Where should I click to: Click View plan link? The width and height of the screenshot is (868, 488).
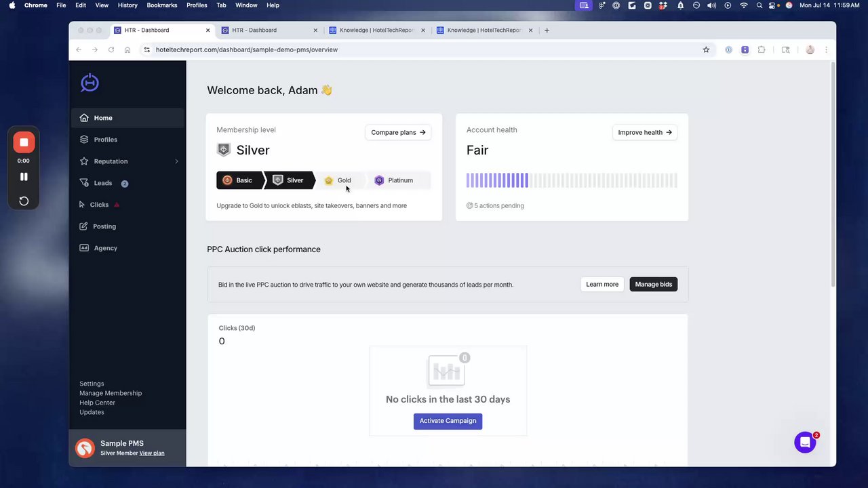(152, 453)
